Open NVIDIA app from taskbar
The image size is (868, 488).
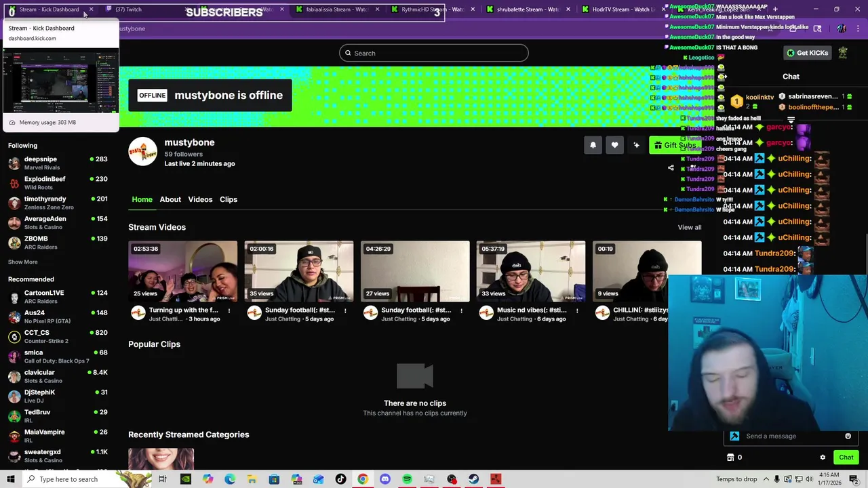(185, 479)
